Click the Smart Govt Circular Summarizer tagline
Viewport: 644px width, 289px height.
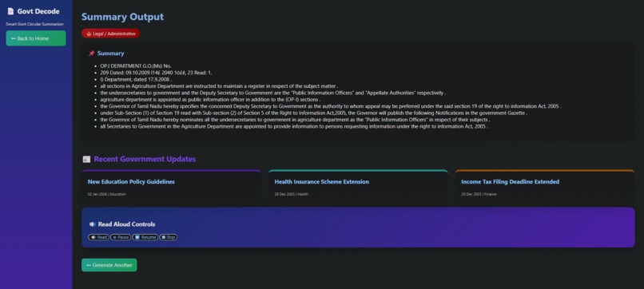(34, 24)
